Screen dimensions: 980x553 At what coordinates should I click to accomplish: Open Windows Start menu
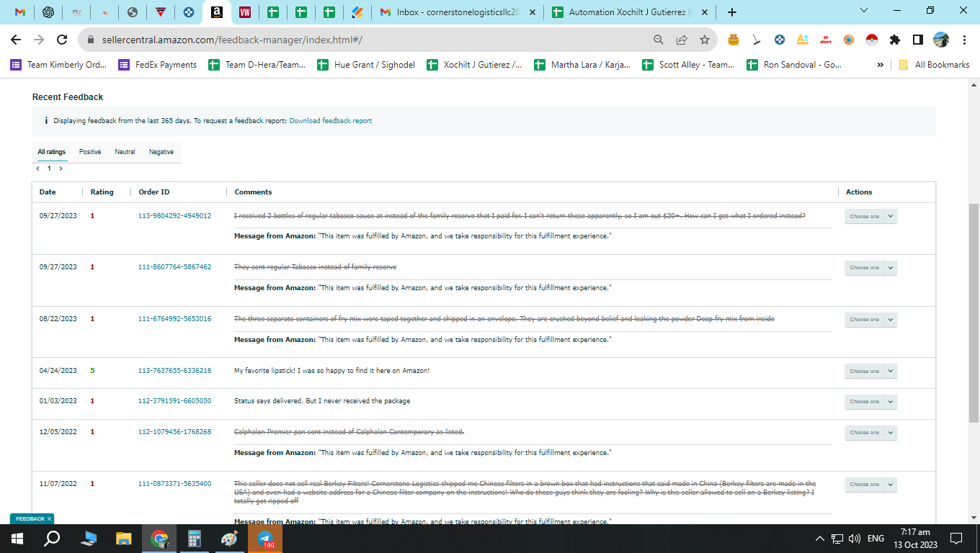point(17,538)
